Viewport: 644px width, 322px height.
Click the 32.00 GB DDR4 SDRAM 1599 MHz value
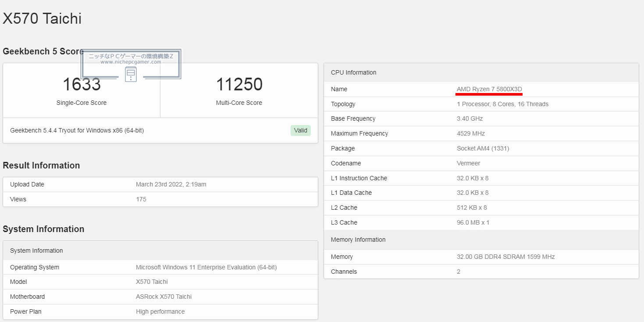(506, 257)
